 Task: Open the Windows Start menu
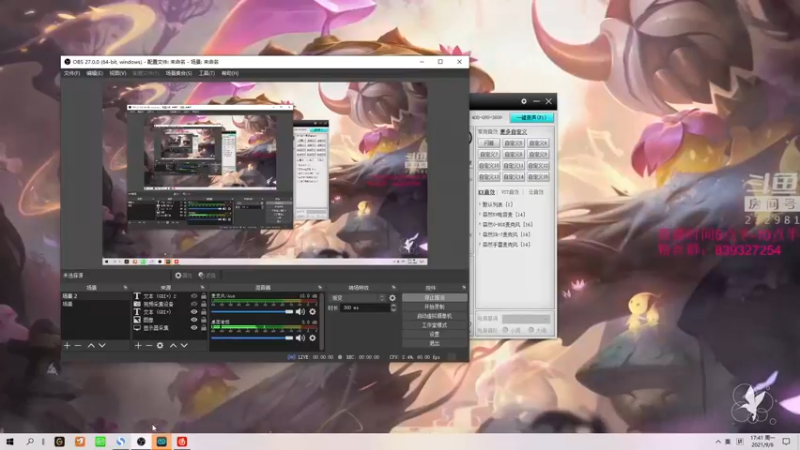coord(10,441)
